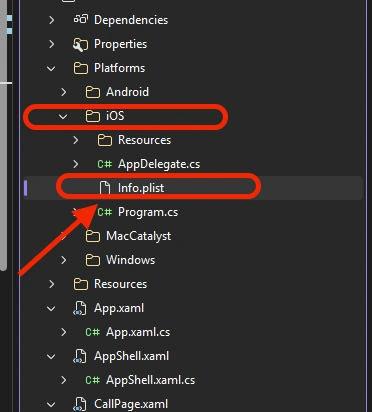Click the MacCatalyst folder icon
This screenshot has width=372, height=412.
pos(93,236)
